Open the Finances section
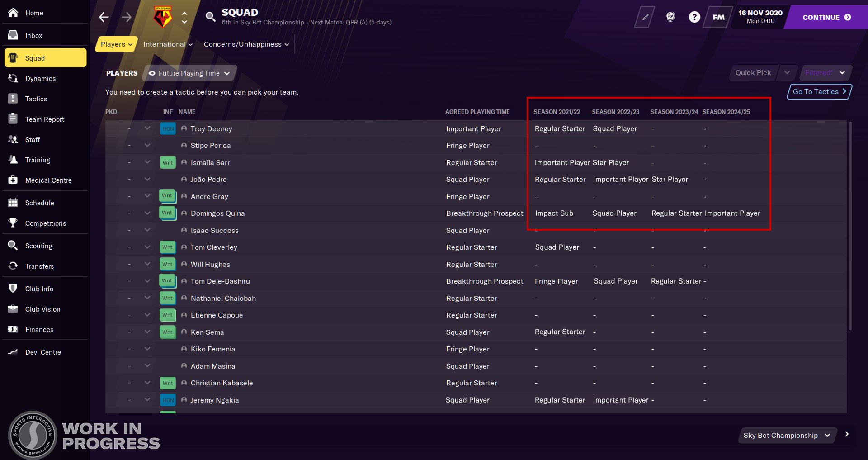Image resolution: width=868 pixels, height=460 pixels. [39, 329]
